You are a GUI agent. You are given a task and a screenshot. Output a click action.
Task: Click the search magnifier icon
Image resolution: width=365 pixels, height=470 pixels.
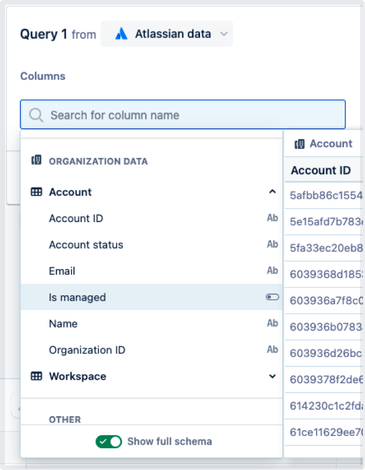36,115
